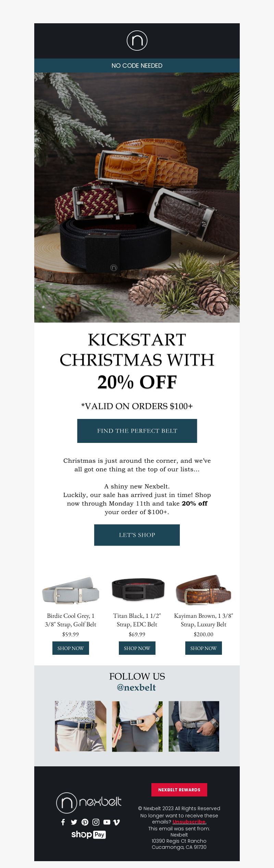274x868 pixels.
Task: Click the Let's Shop button
Action: pyautogui.click(x=137, y=535)
